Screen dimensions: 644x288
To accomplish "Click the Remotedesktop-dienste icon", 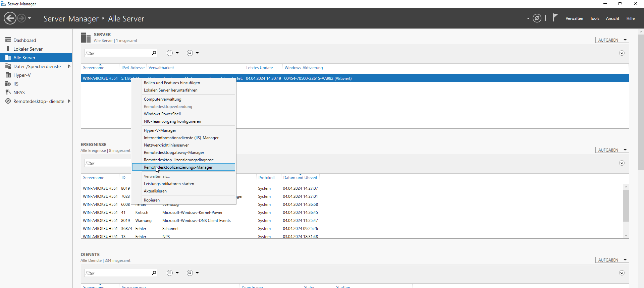I will (x=8, y=101).
